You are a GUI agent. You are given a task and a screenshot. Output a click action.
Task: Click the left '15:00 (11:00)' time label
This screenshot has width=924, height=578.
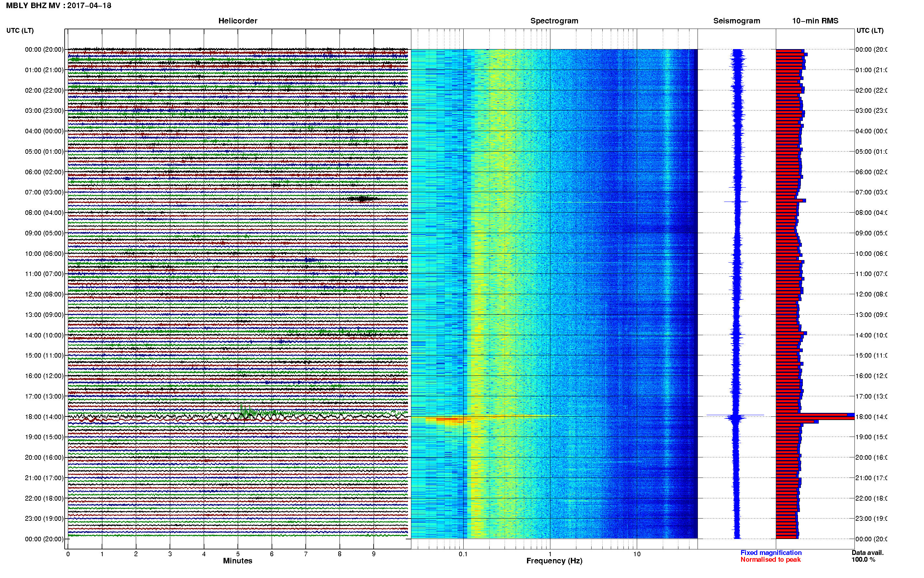point(44,356)
